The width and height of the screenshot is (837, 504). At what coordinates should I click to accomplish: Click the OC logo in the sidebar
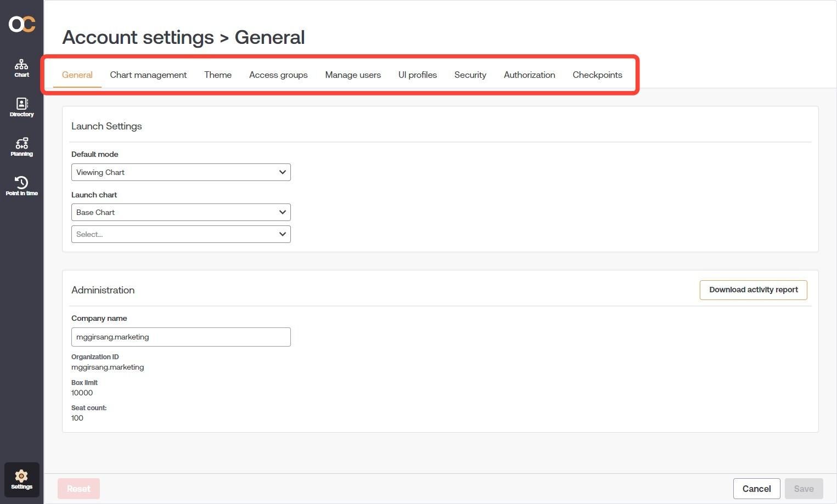22,24
